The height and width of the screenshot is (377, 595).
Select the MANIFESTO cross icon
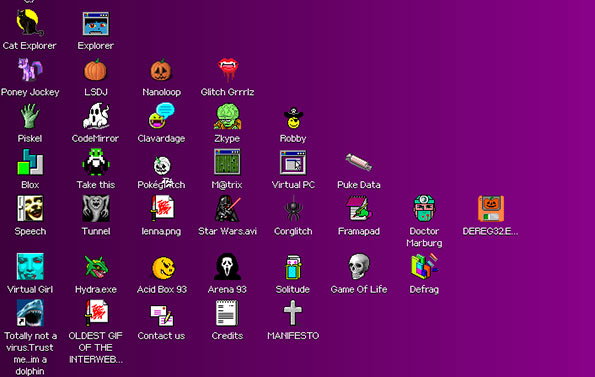(x=293, y=313)
